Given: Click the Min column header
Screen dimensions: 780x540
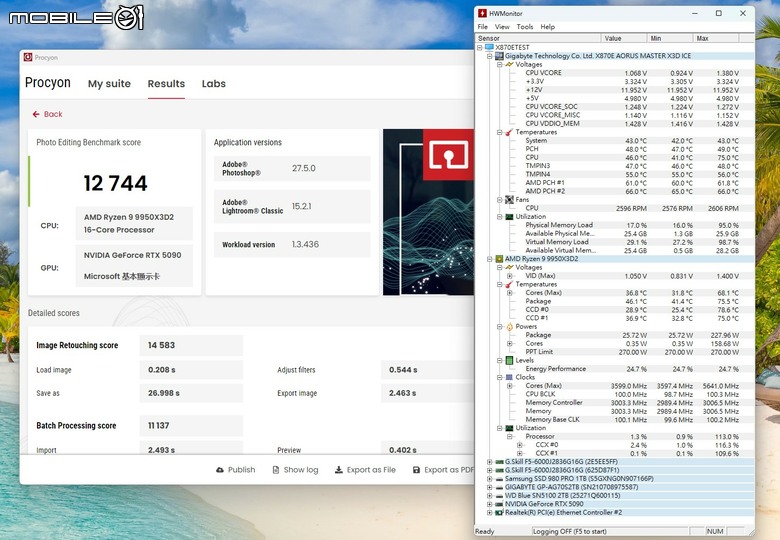Looking at the screenshot, I should click(670, 38).
